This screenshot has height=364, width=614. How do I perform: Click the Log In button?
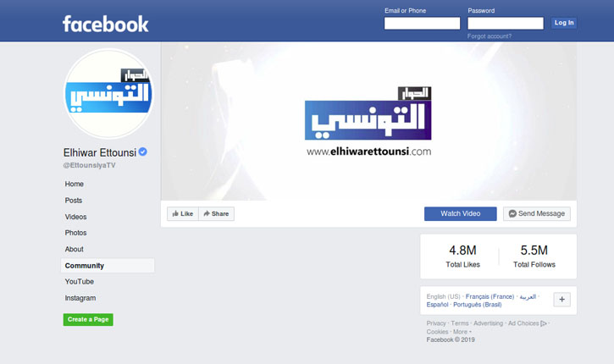(x=564, y=23)
